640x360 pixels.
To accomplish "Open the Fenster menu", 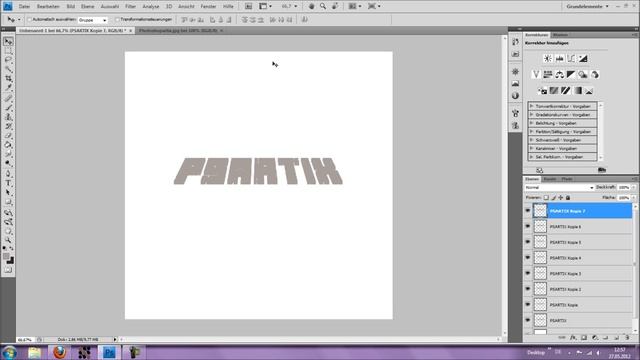I will [x=208, y=7].
